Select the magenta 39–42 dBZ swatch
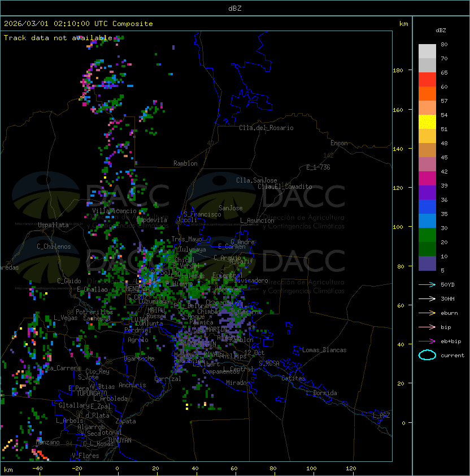This screenshot has width=470, height=476. pos(427,178)
